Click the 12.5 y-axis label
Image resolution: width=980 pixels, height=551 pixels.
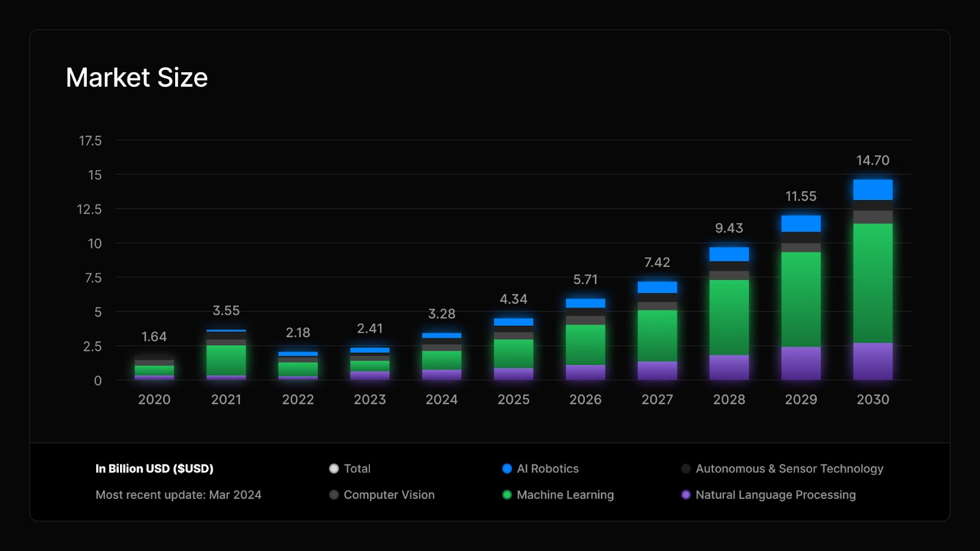point(89,210)
